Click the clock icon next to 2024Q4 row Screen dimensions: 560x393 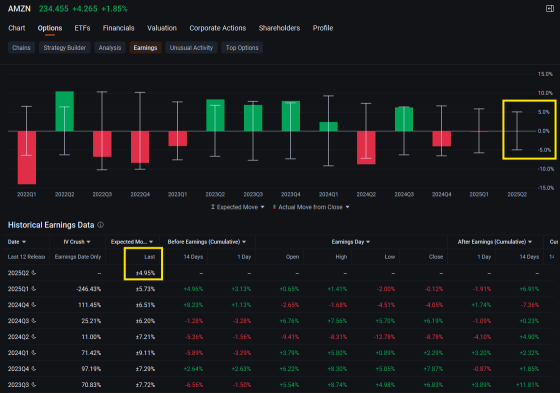34,305
